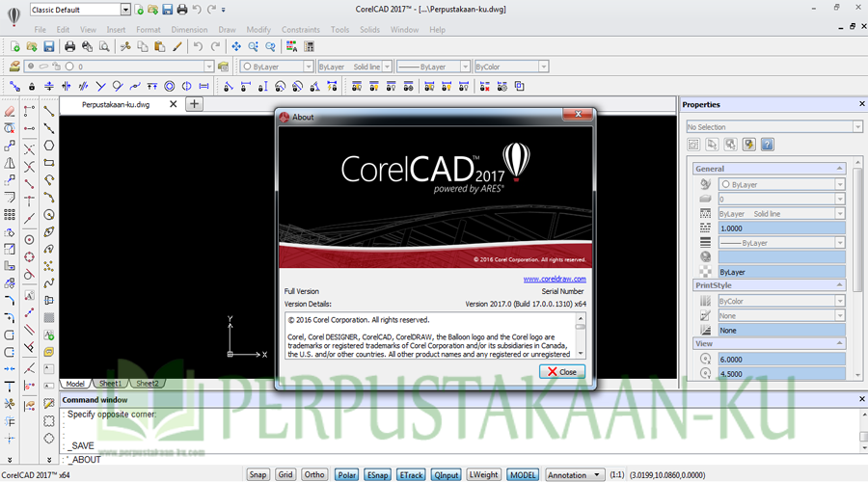Open the www.coreldraw.com link
Viewport: 868px width, 482px height.
(x=555, y=279)
